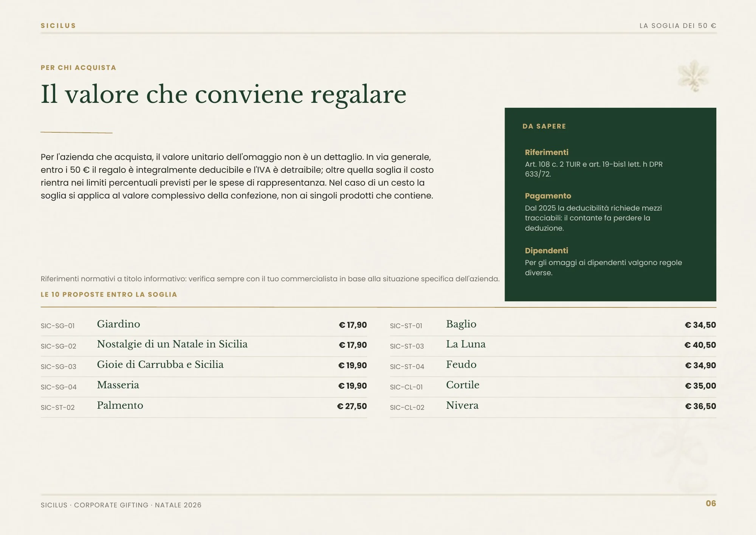Click the product name 'Masseria'
The image size is (756, 535).
(x=118, y=385)
